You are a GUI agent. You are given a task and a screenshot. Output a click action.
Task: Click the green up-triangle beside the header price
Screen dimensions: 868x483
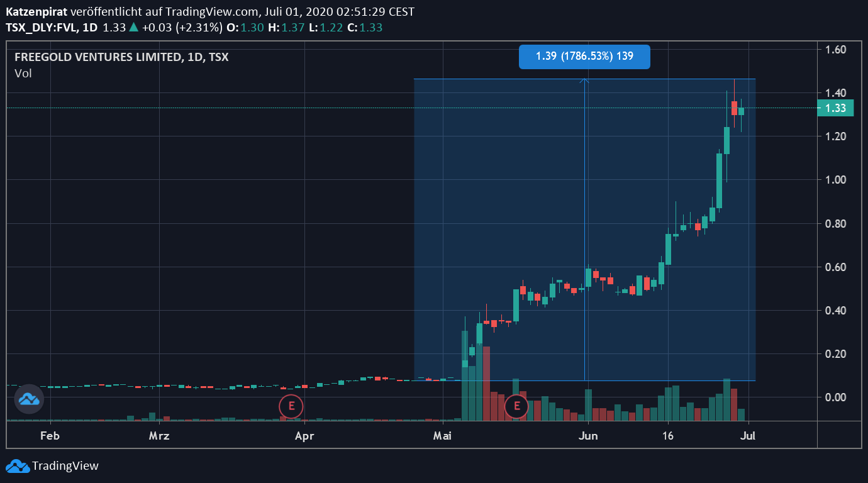coord(133,27)
